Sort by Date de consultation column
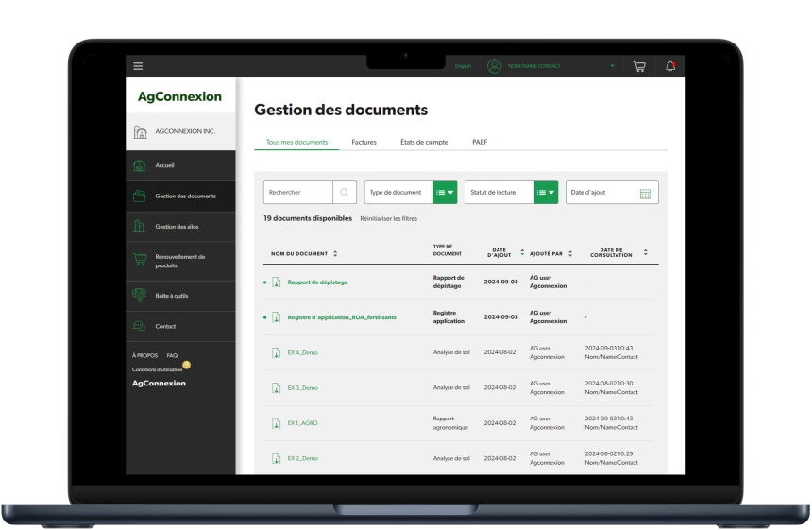Screen dimensions: 812x530 pos(646,252)
